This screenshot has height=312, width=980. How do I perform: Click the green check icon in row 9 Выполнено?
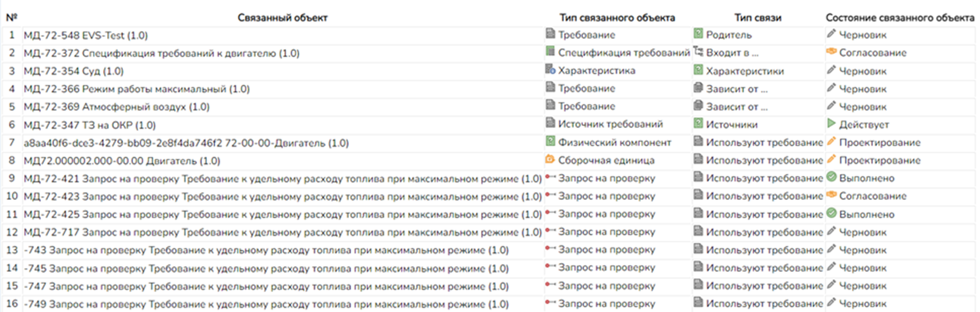coord(831,177)
